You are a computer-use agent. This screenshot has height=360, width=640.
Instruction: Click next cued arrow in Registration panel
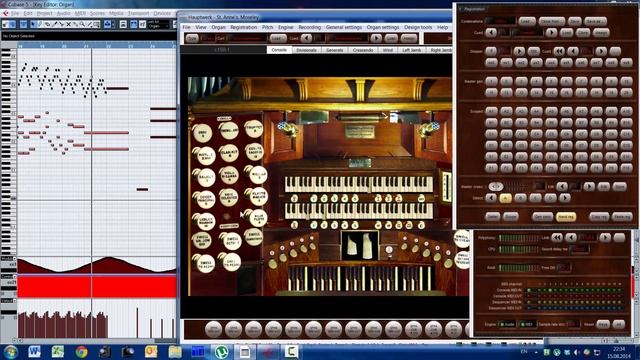click(x=551, y=32)
